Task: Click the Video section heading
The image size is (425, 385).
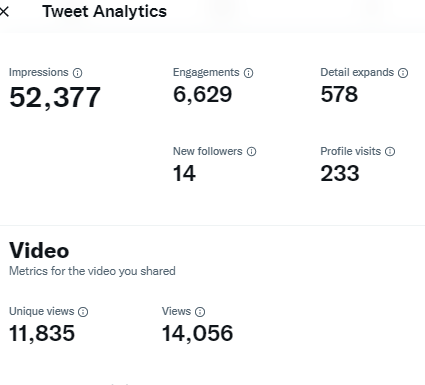Action: pyautogui.click(x=39, y=250)
